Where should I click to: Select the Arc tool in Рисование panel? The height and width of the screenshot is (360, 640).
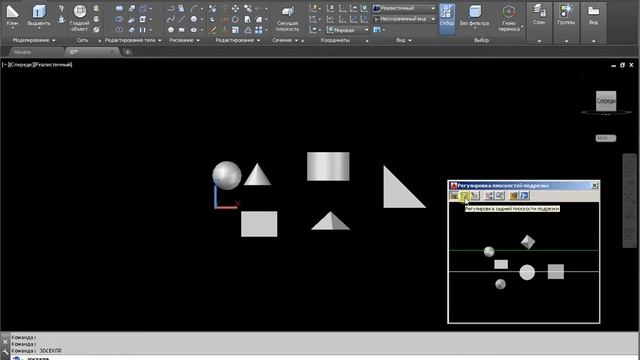click(x=194, y=8)
